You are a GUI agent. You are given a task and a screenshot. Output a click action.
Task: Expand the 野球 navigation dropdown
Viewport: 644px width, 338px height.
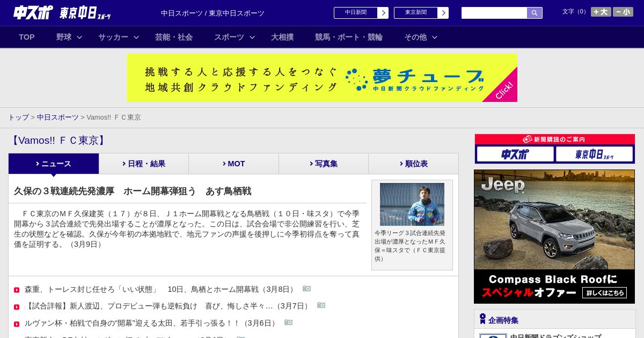[x=69, y=37]
